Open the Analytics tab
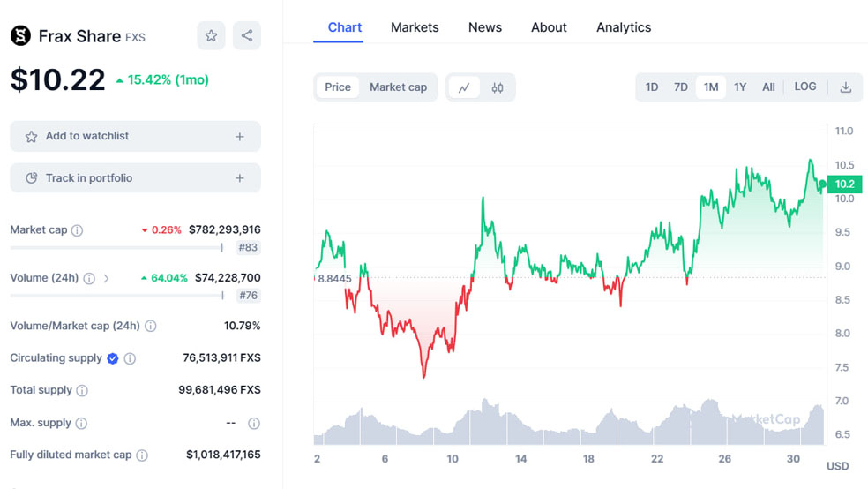This screenshot has width=868, height=489. pyautogui.click(x=624, y=27)
